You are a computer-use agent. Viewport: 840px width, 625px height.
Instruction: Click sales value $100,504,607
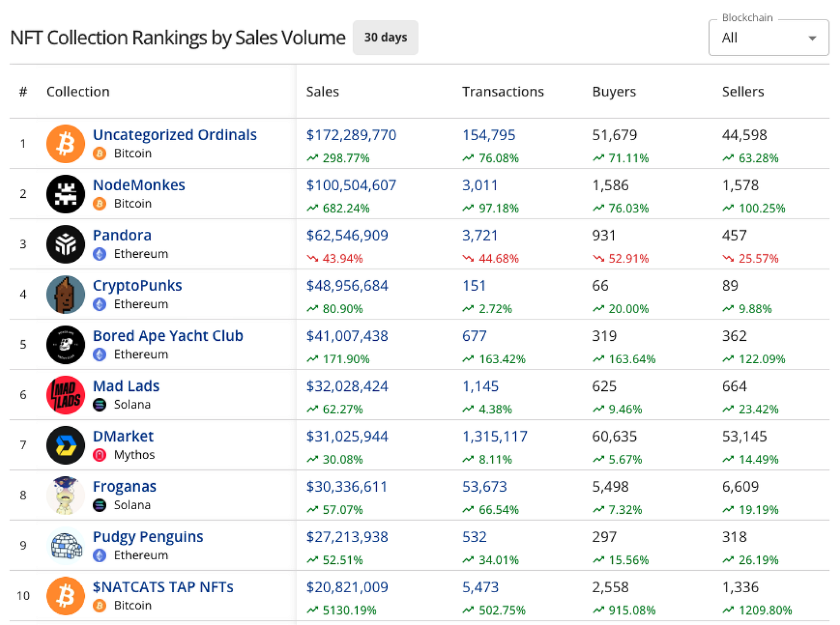(x=351, y=185)
